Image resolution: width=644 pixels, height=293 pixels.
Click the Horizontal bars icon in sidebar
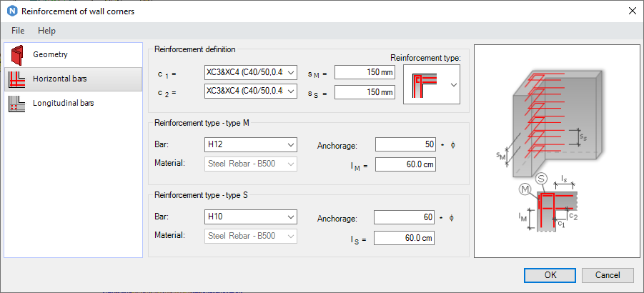[x=16, y=79]
